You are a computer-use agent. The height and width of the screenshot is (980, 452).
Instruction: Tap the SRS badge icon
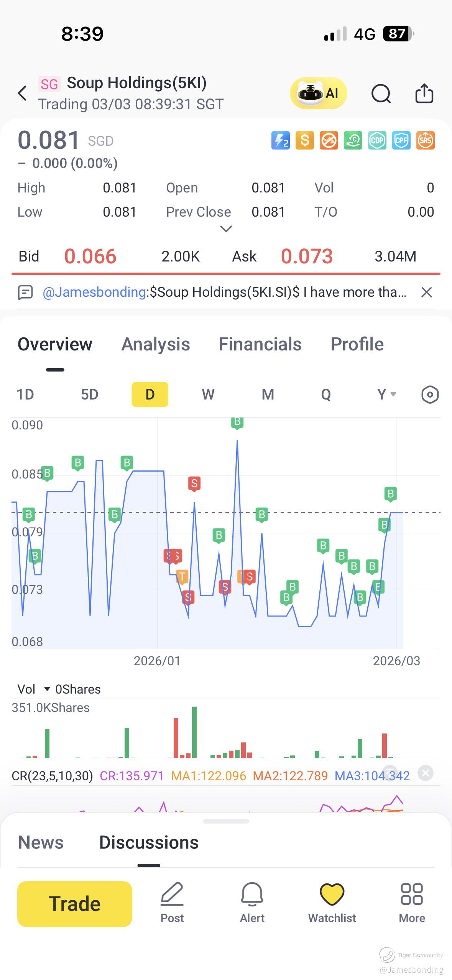(425, 140)
